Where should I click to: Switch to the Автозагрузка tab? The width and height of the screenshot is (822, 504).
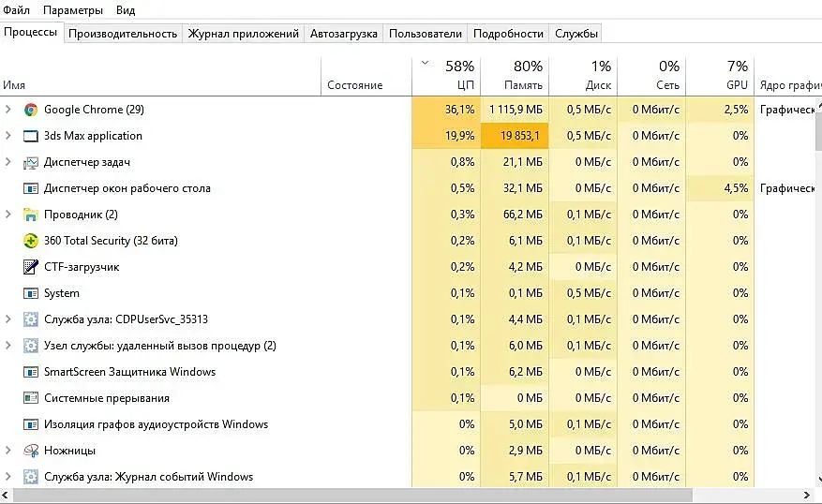tap(343, 34)
